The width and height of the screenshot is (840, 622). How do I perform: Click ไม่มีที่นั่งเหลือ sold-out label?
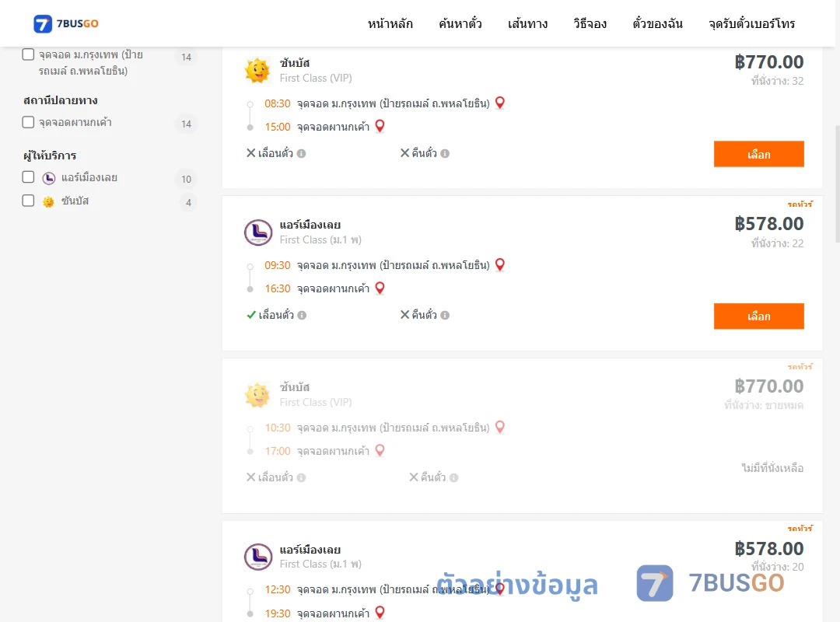pos(772,468)
